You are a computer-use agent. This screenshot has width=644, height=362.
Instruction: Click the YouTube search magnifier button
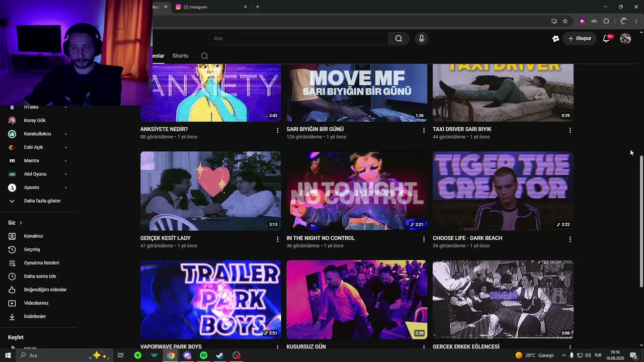point(398,38)
